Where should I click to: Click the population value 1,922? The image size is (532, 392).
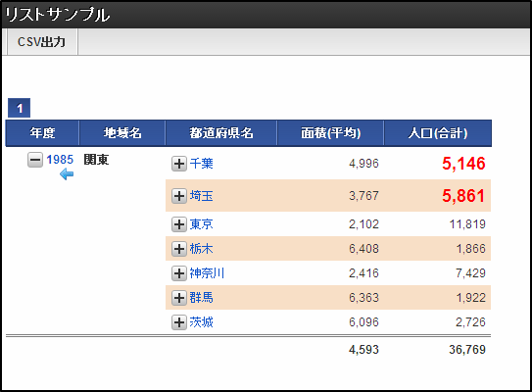coord(471,298)
